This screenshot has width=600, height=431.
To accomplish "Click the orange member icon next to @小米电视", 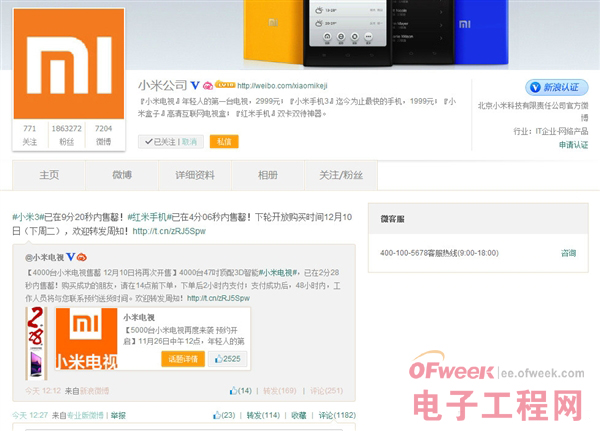I will click(x=82, y=257).
